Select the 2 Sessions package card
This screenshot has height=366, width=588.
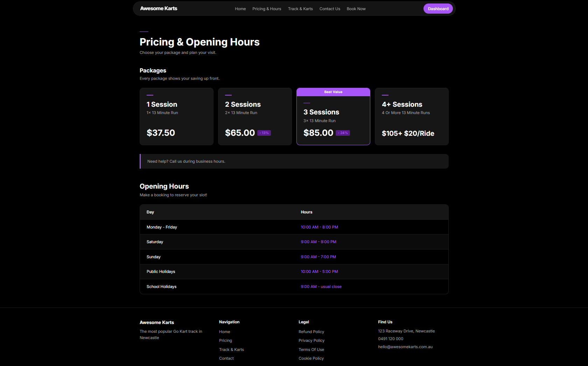[255, 117]
